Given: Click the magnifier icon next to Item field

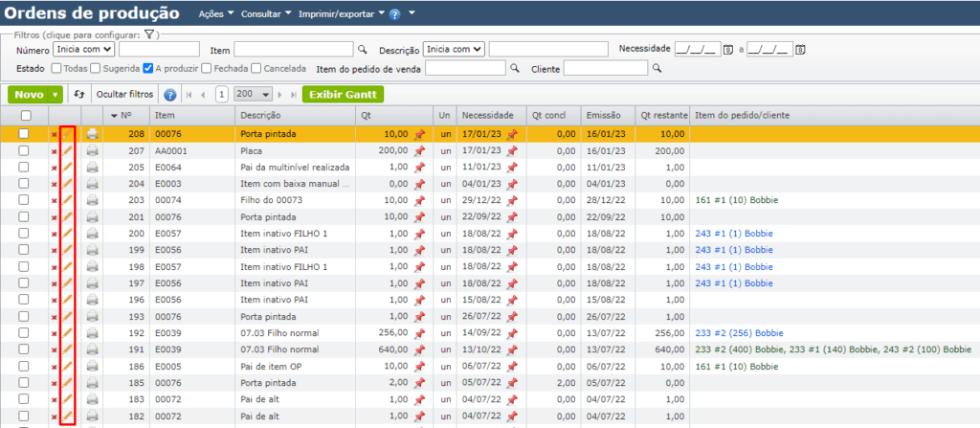Looking at the screenshot, I should click(x=362, y=49).
